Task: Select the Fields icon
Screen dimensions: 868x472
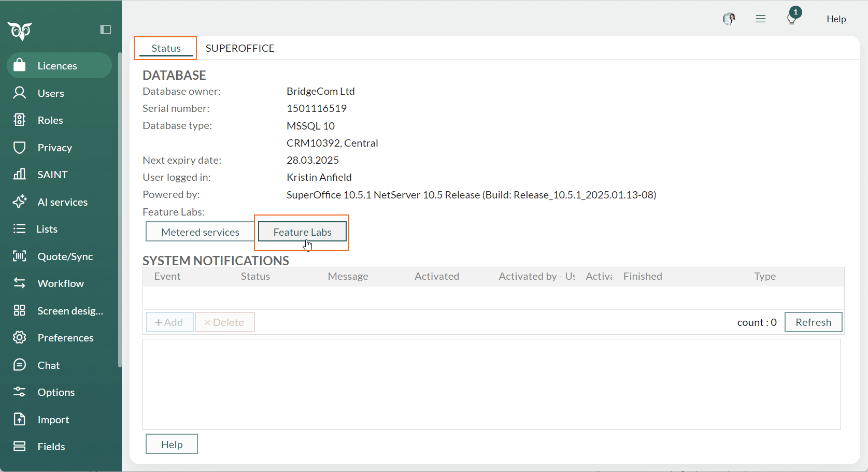Action: tap(20, 446)
